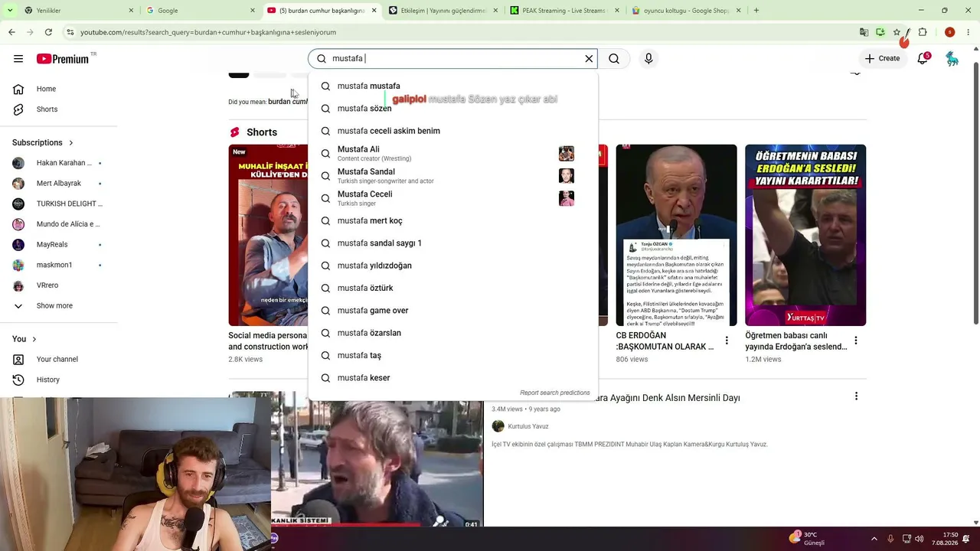
Task: Focus the YouTube search box
Action: tap(453, 59)
